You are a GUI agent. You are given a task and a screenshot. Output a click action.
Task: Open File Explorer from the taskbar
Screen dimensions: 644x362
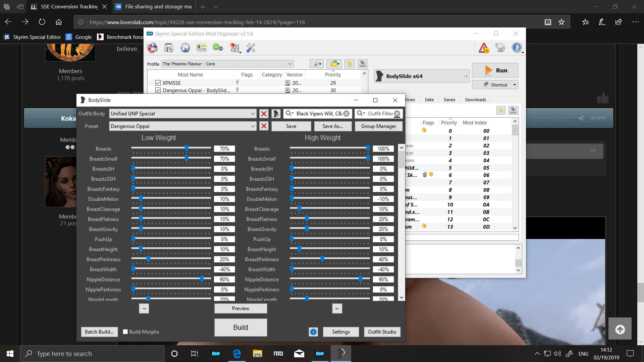[x=257, y=354]
